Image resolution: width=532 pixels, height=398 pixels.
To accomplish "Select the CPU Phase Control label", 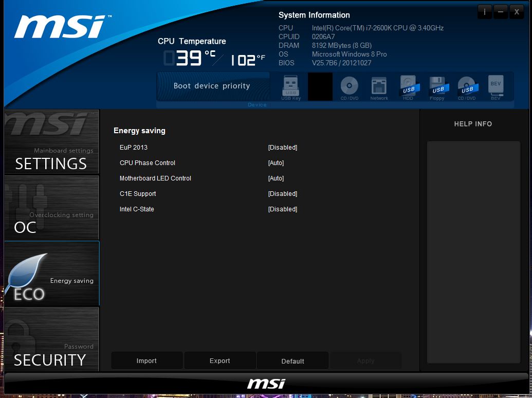I will 147,163.
